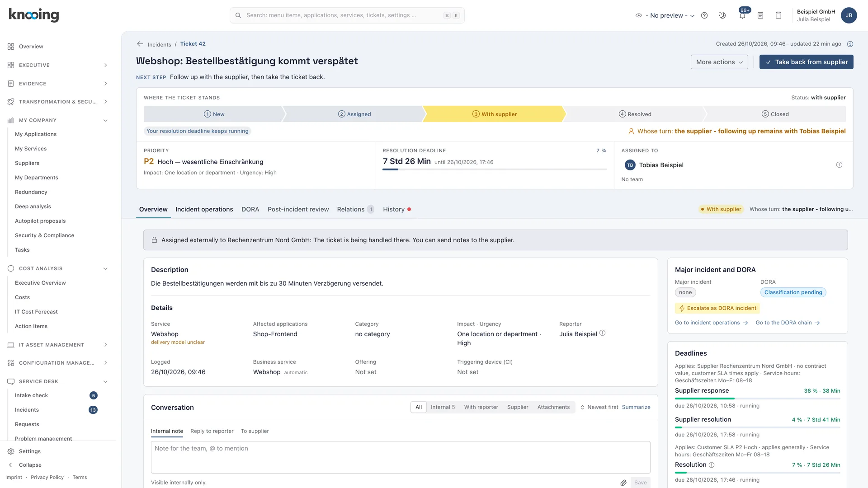Click the info icon next to updated time

tap(850, 44)
